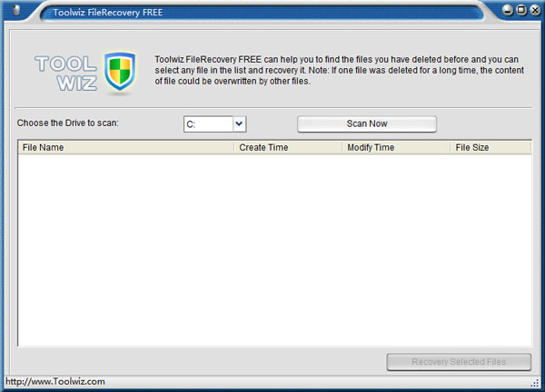The image size is (545, 392).
Task: Click the TOOL WIZ logo text
Action: click(x=66, y=73)
